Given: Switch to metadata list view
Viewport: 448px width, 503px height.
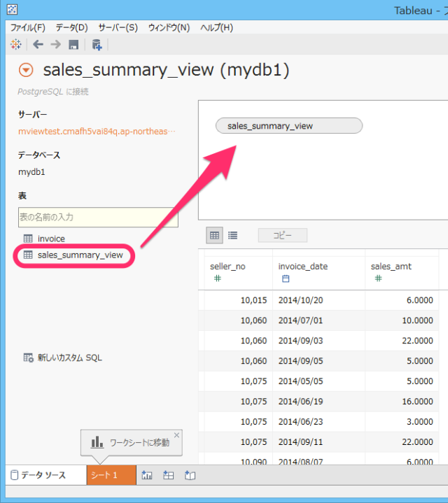Looking at the screenshot, I should pos(232,236).
